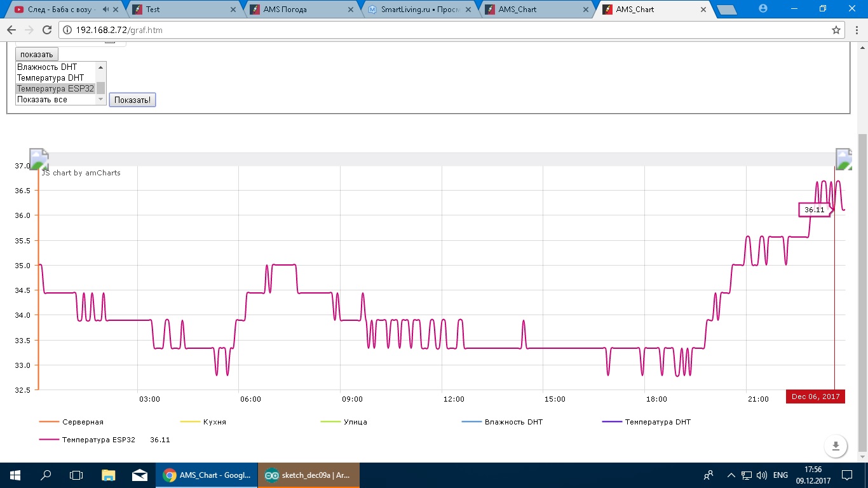Choose Показать все option in the list

click(x=43, y=99)
